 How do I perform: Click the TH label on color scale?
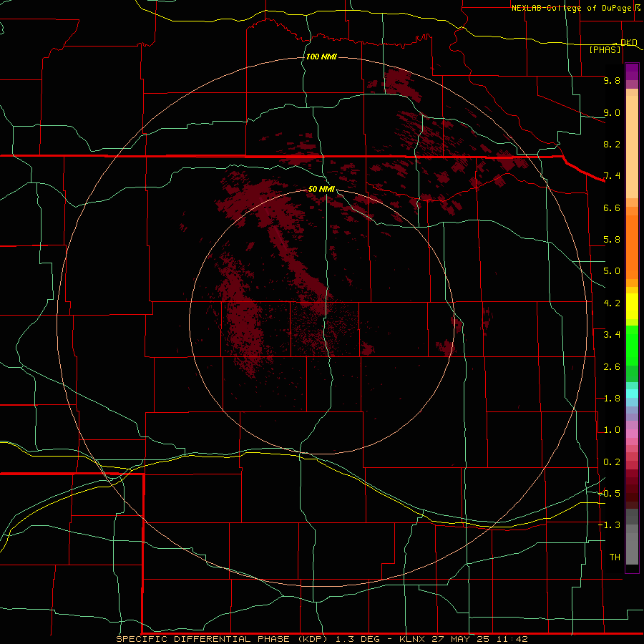(x=615, y=557)
